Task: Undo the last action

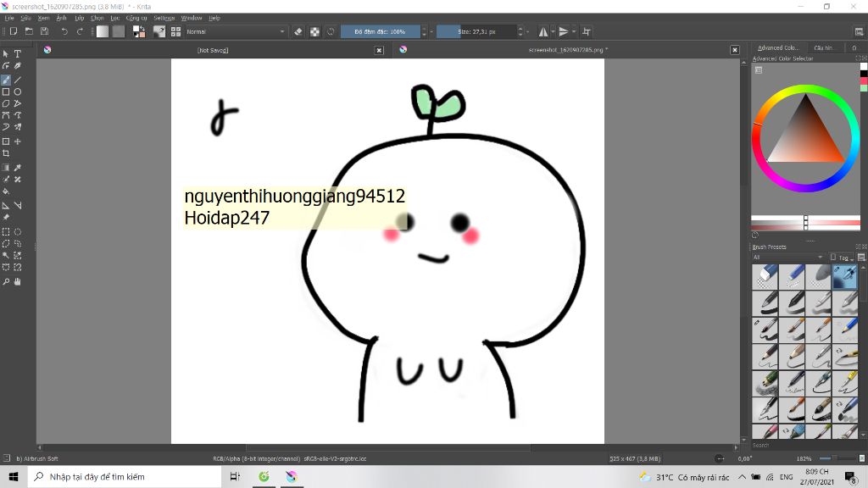Action: 64,31
